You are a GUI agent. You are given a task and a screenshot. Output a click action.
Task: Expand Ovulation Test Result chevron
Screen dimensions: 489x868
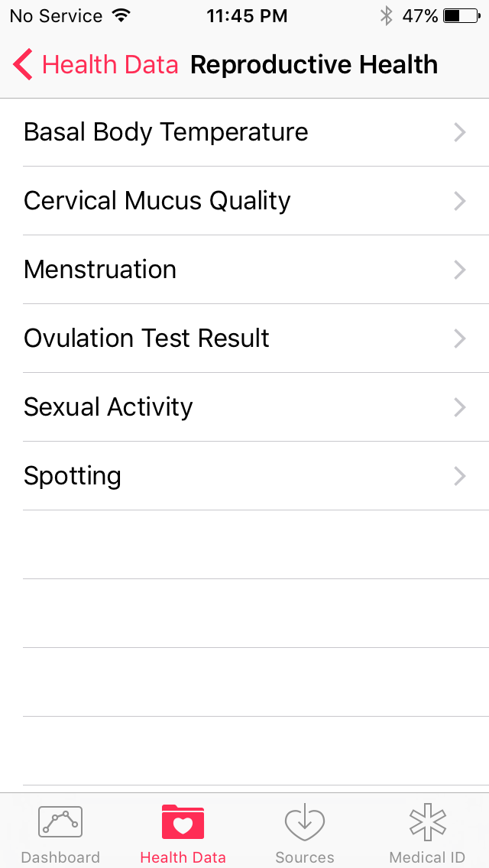(x=459, y=338)
